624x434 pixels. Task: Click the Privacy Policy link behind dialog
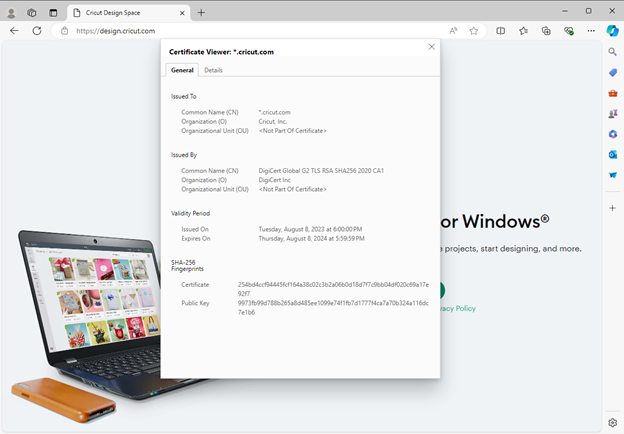pos(458,308)
